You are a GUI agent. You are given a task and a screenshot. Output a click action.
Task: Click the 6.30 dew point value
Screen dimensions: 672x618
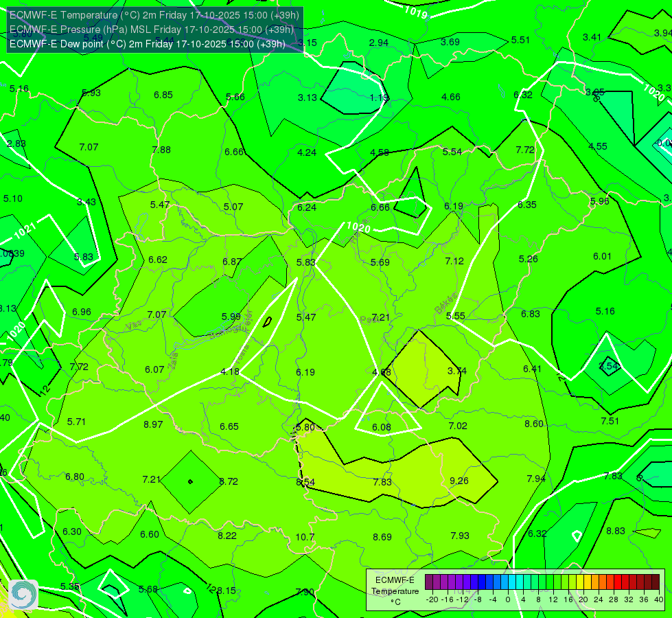click(72, 531)
